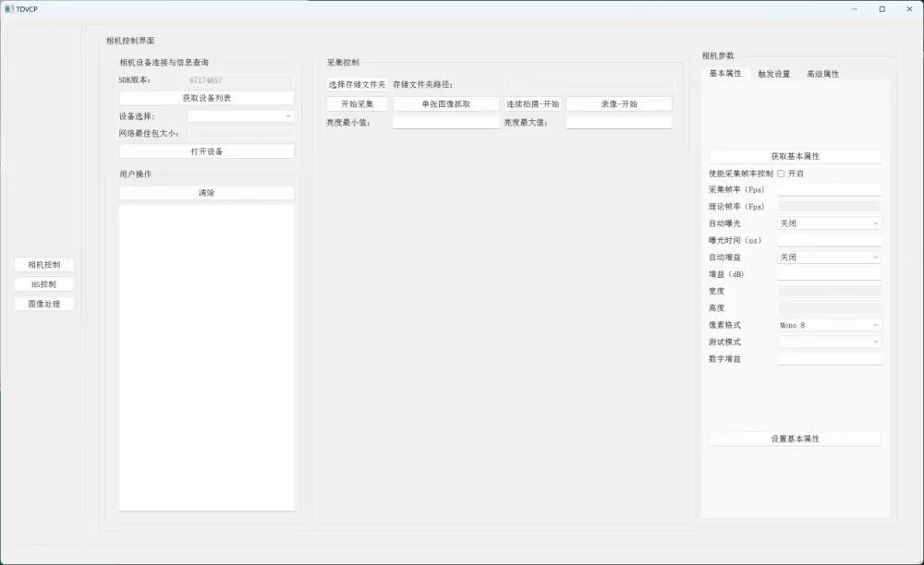This screenshot has height=565, width=924.
Task: Start recording with the 录像-开始 button
Action: coord(618,104)
